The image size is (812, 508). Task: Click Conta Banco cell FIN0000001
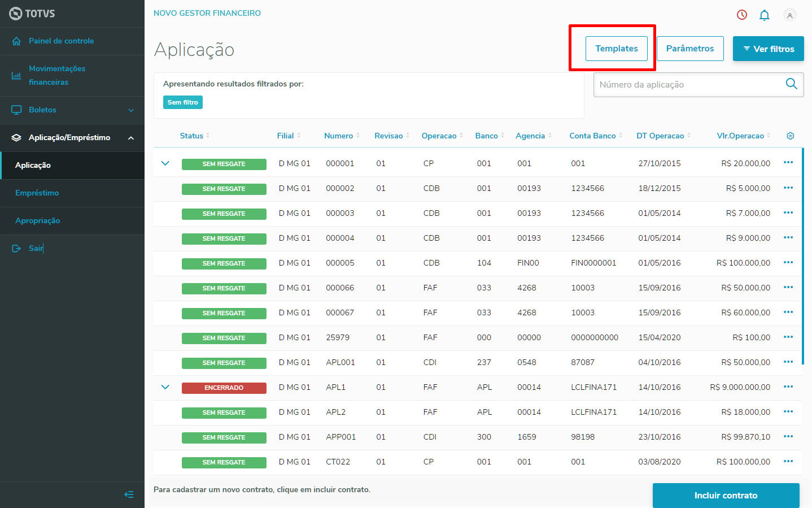pos(593,263)
